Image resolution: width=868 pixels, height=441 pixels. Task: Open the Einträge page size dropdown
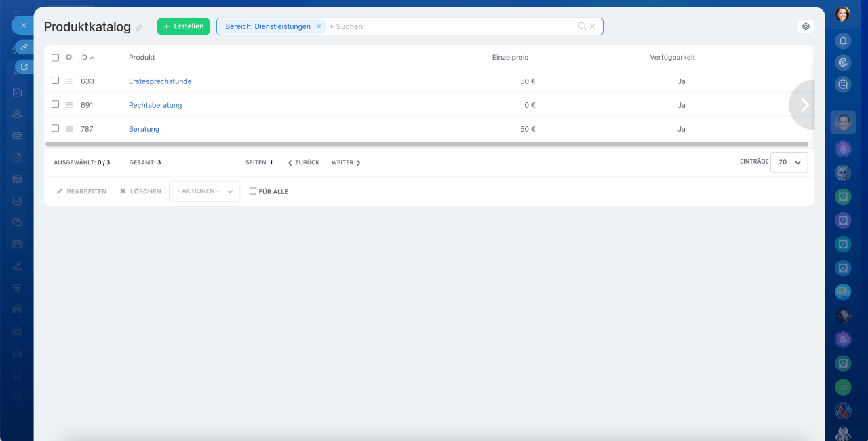789,162
